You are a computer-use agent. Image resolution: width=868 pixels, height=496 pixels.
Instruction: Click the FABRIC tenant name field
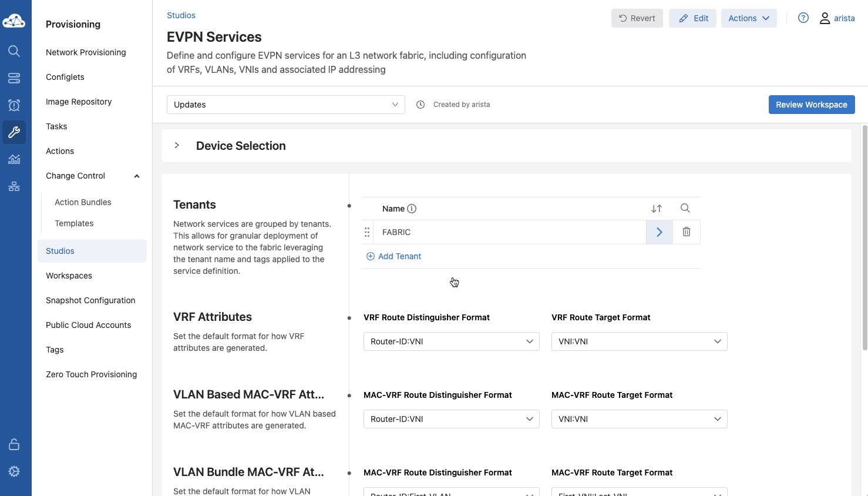pos(509,232)
